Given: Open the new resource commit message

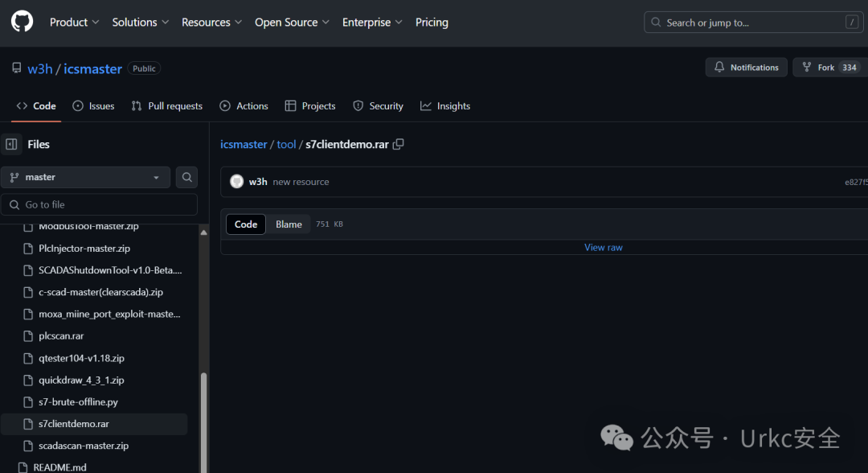Looking at the screenshot, I should pos(301,182).
